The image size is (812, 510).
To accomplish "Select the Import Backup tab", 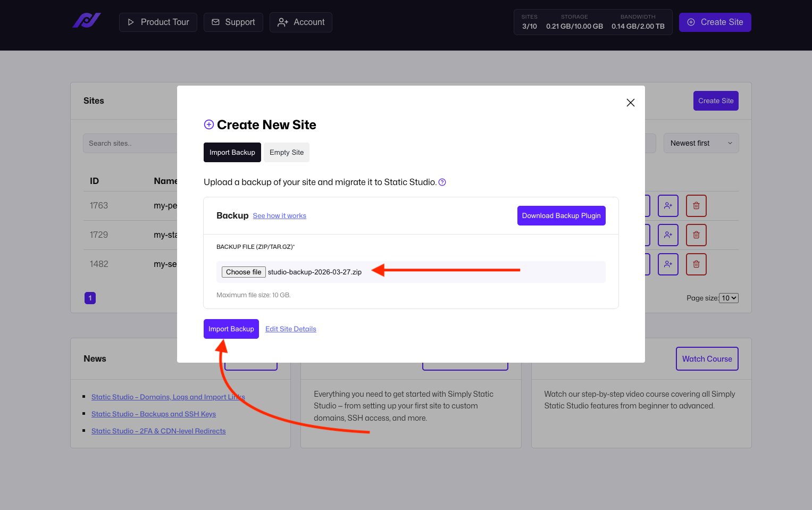I will click(x=232, y=153).
